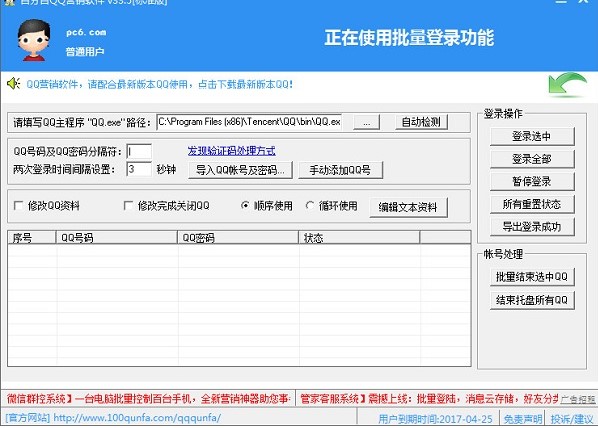Open the 发现验证码处理方式 link

click(x=231, y=151)
